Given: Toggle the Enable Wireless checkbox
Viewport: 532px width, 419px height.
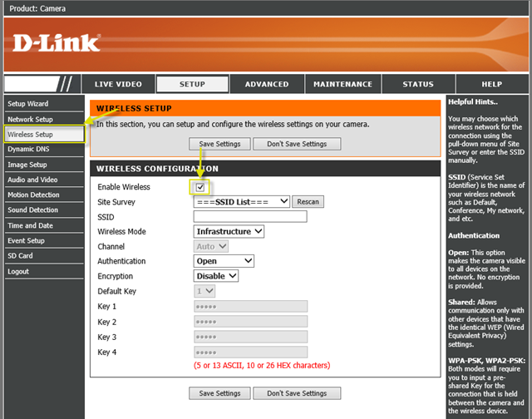Looking at the screenshot, I should click(x=199, y=187).
